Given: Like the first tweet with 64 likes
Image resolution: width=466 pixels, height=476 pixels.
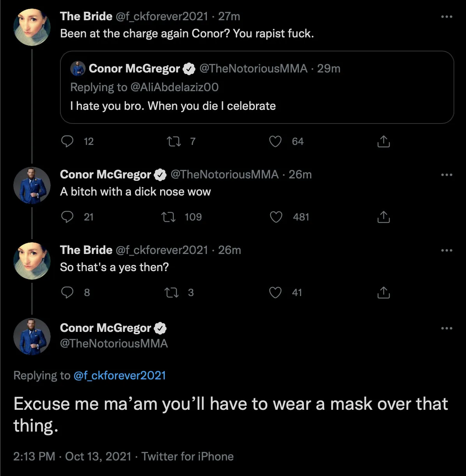Looking at the screenshot, I should click(275, 141).
